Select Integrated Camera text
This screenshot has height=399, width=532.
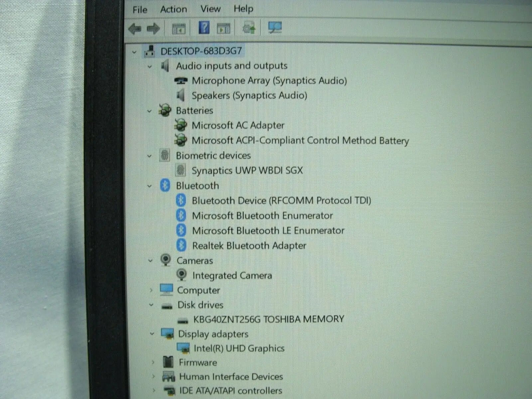click(x=232, y=275)
